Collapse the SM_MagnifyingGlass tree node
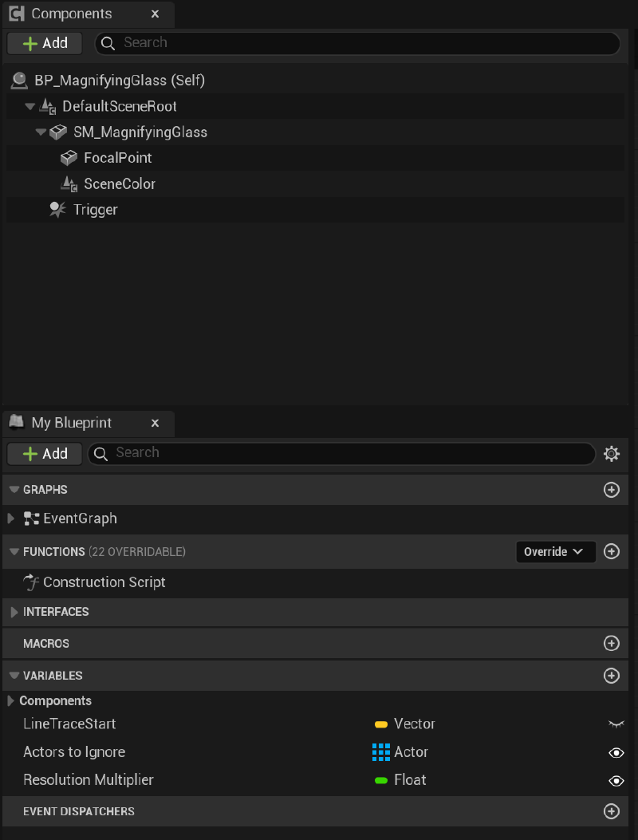Image resolution: width=638 pixels, height=840 pixels. click(x=41, y=132)
